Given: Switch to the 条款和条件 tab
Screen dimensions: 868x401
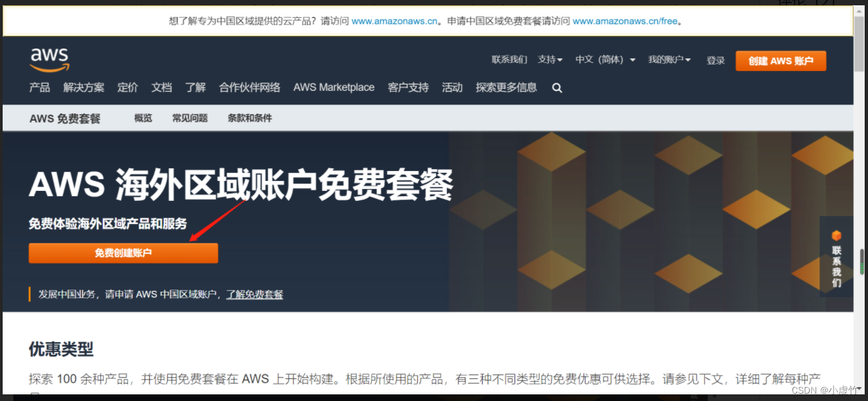Looking at the screenshot, I should point(250,118).
